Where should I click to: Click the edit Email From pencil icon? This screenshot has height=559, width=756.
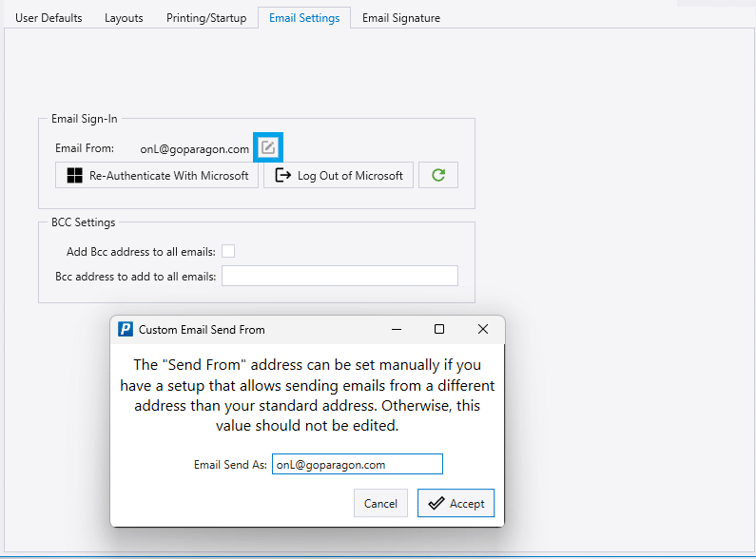click(x=268, y=147)
